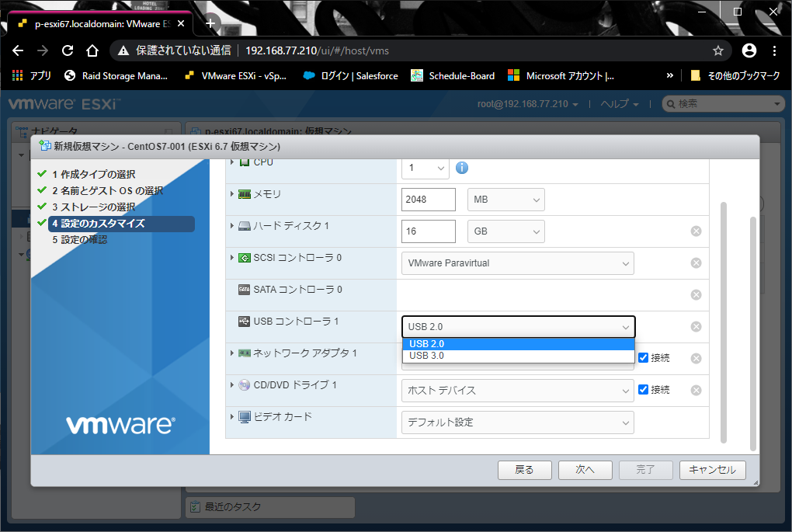Expand the network adapter 1 row

pos(232,353)
